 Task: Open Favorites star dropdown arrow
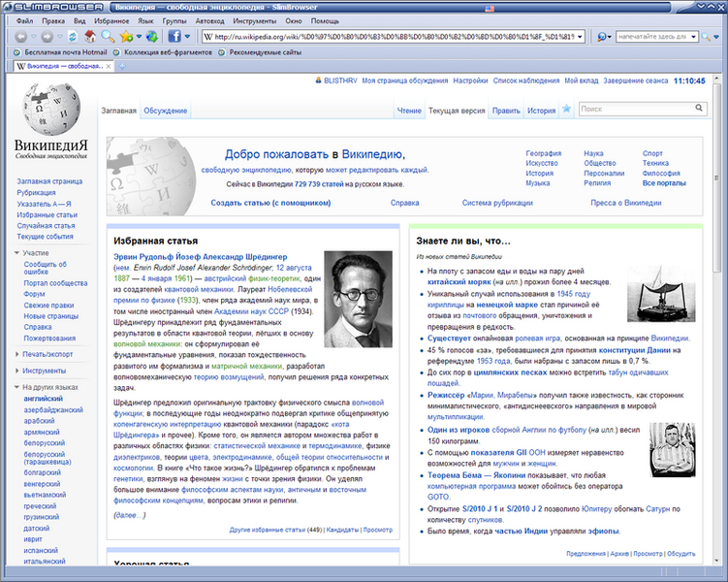tap(139, 36)
